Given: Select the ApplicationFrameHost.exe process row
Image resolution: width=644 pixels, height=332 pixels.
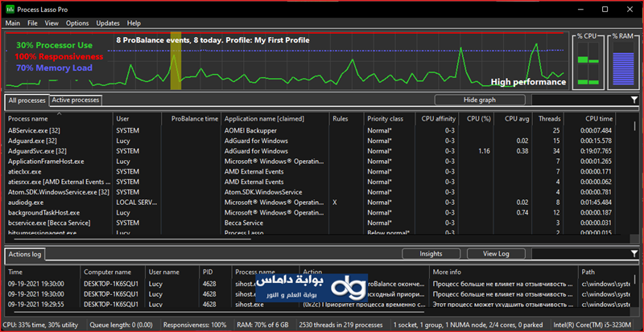Looking at the screenshot, I should pyautogui.click(x=310, y=162).
